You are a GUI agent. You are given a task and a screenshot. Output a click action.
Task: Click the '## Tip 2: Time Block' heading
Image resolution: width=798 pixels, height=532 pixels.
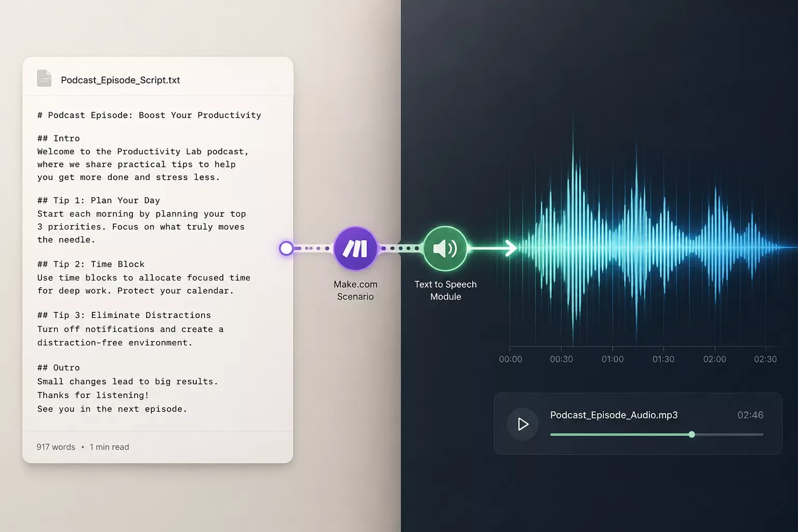(x=91, y=264)
